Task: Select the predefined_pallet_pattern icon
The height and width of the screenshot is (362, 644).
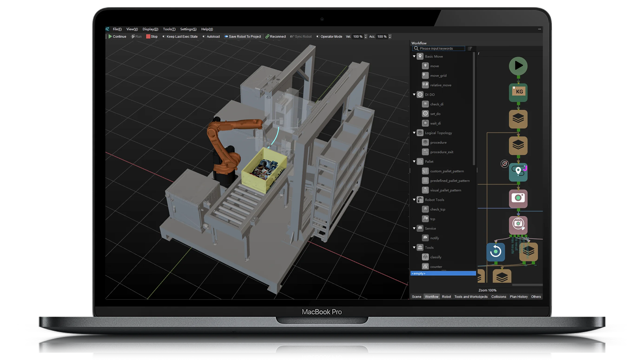Action: point(425,181)
